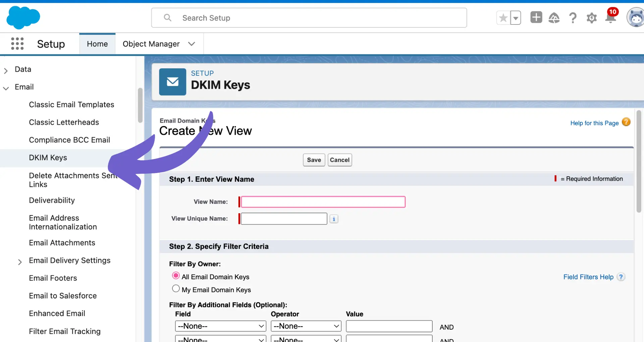Select All Email Domain Keys radio
The image size is (644, 342).
pyautogui.click(x=176, y=276)
